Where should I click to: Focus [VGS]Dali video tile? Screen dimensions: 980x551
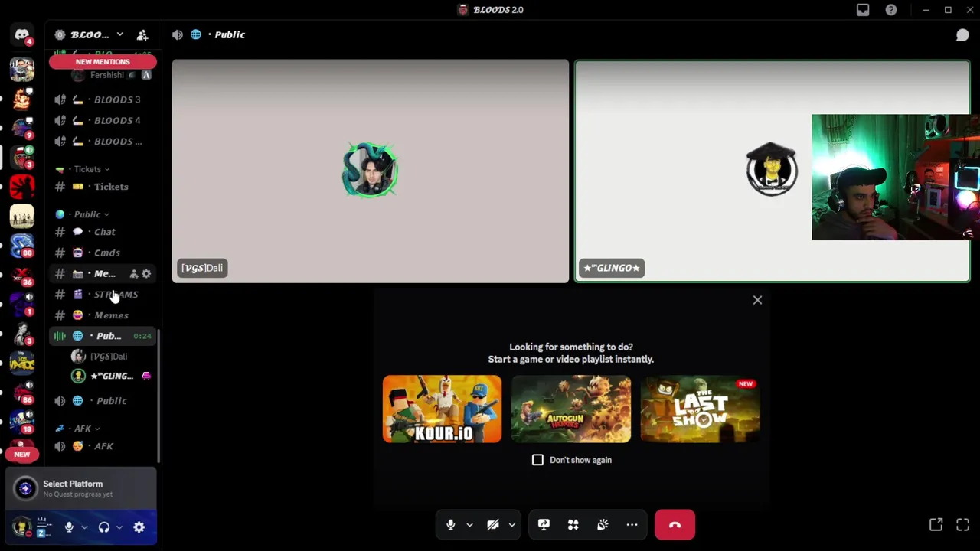[371, 171]
